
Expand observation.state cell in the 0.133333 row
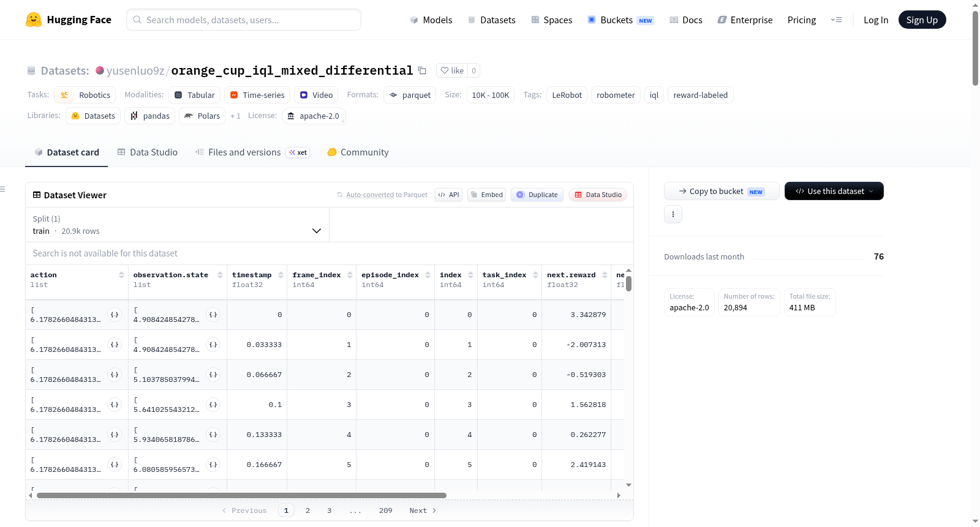[x=213, y=435]
